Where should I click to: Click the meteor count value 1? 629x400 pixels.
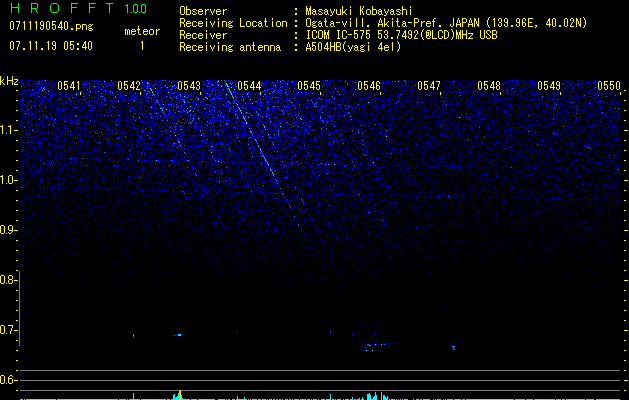pyautogui.click(x=142, y=46)
